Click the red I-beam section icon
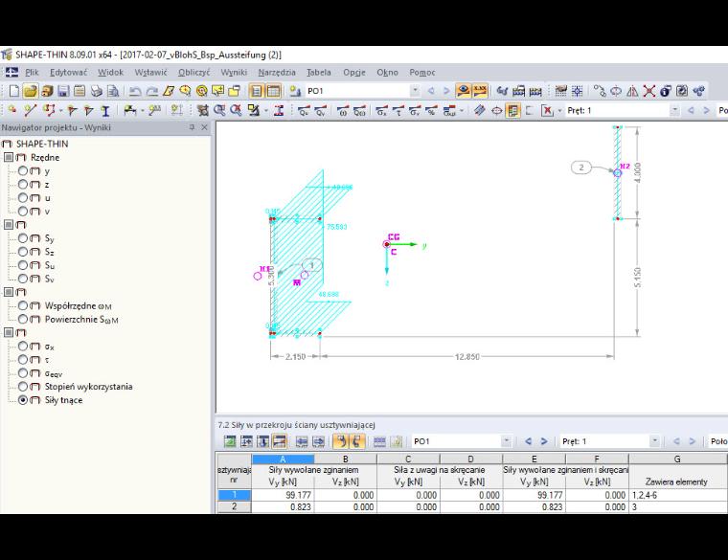Viewport: 728px width, 560px height. click(279, 110)
